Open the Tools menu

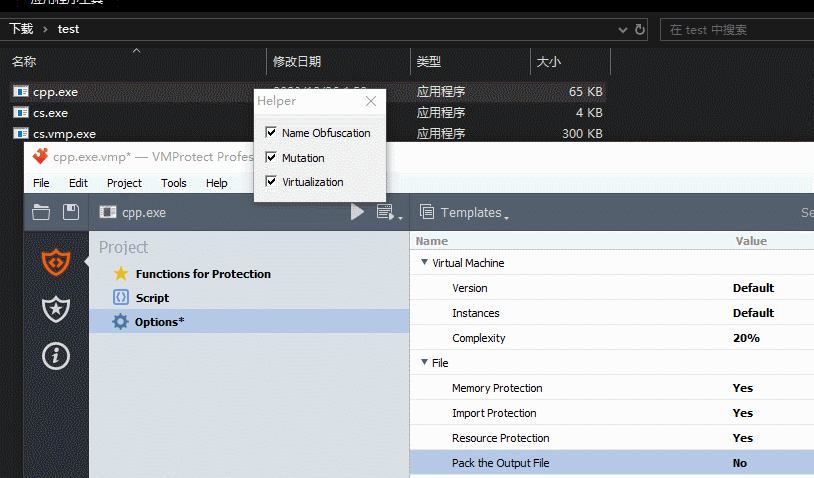[173, 183]
